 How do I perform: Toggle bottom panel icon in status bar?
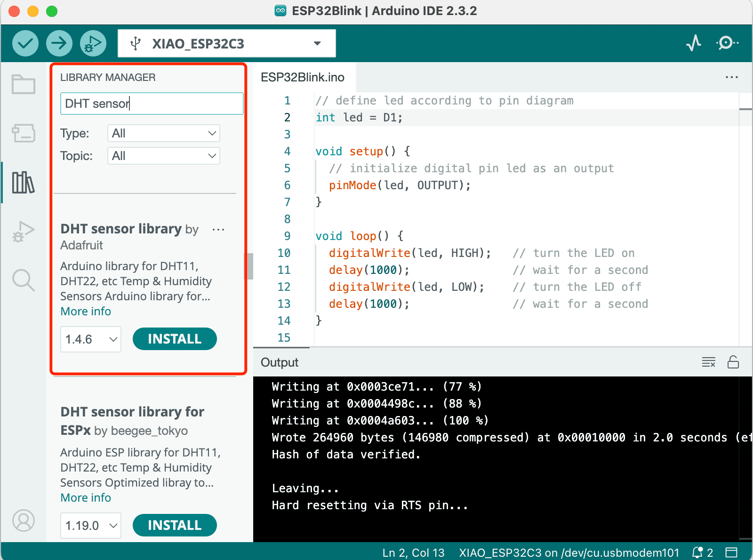point(731,552)
